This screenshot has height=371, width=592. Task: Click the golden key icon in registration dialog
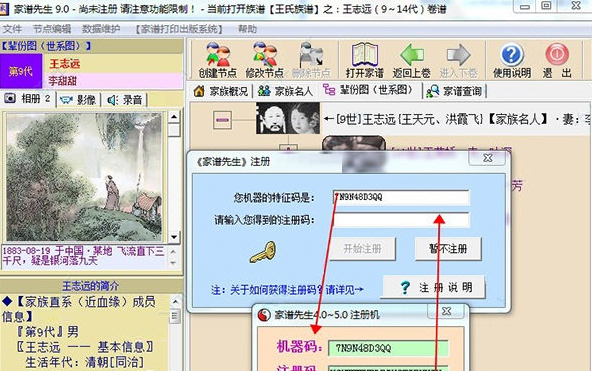pyautogui.click(x=263, y=252)
